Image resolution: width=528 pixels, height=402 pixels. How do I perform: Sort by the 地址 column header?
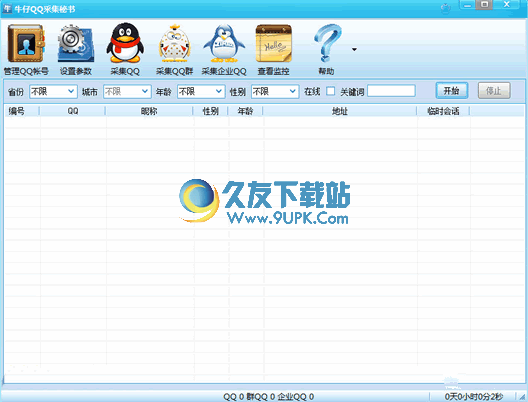339,111
